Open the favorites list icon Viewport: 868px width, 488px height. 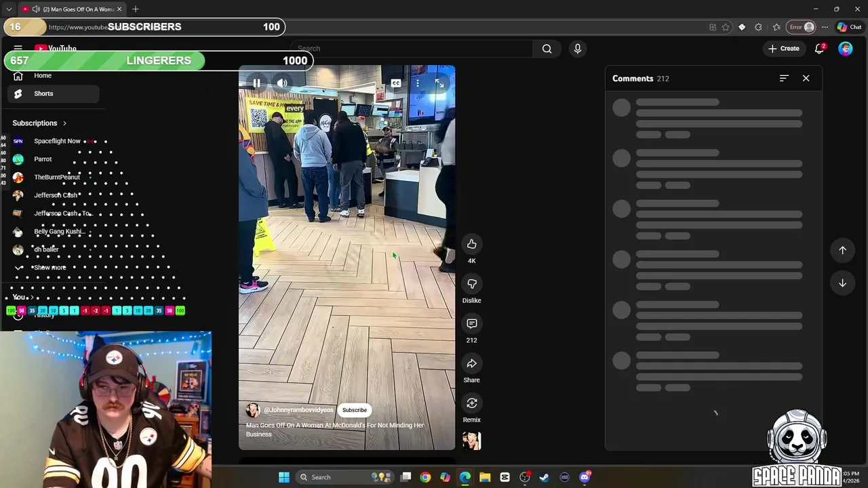[776, 27]
